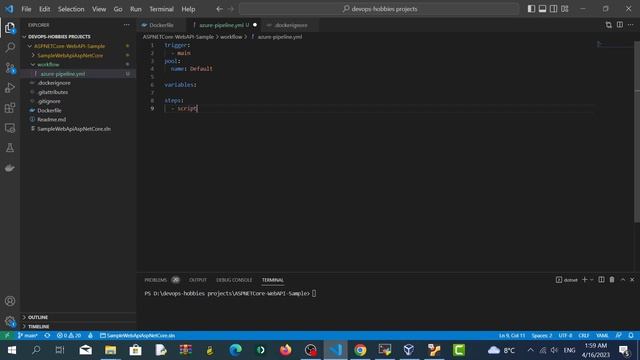Open the Testing flask view
The image size is (640, 360).
tap(10, 148)
